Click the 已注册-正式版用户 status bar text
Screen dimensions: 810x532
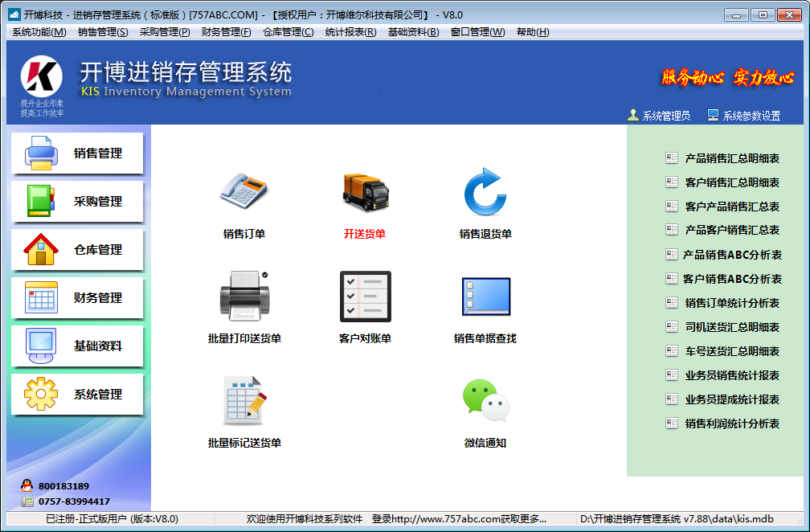tap(112, 518)
